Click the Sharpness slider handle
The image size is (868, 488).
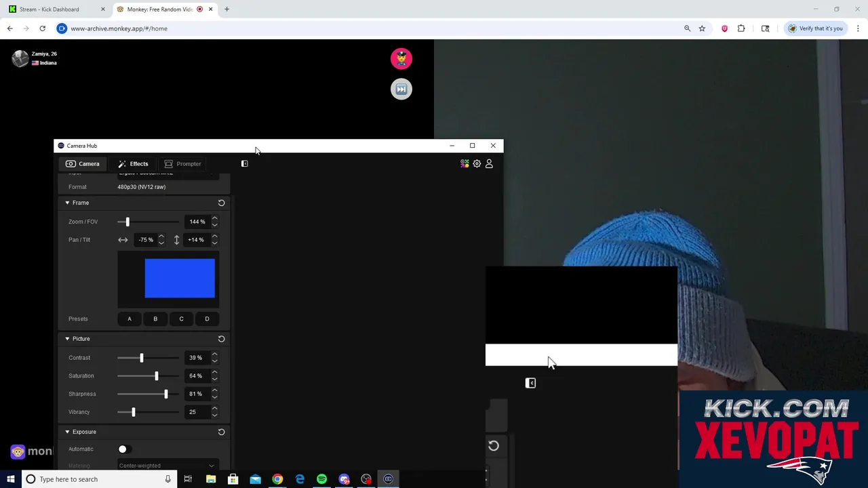[x=166, y=394]
